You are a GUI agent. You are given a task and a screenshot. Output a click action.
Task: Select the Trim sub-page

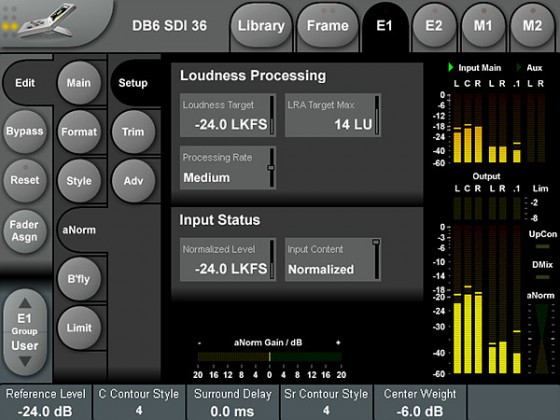click(x=133, y=131)
